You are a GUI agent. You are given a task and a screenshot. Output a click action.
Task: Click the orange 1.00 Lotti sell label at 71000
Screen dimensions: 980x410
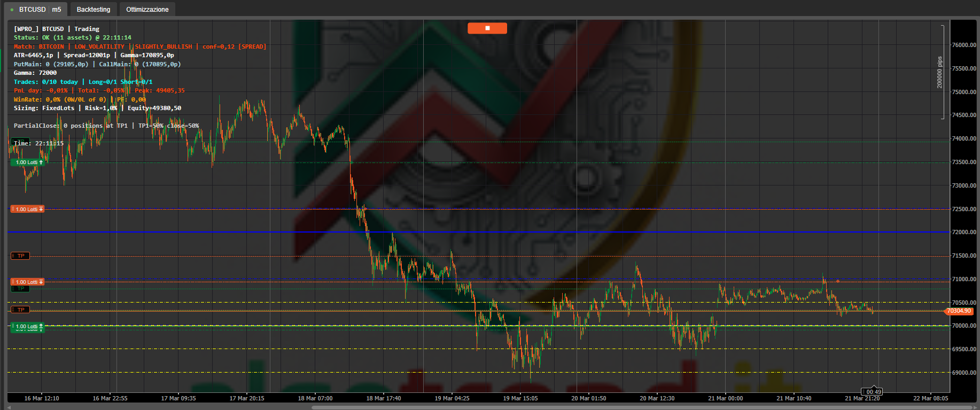(x=27, y=282)
